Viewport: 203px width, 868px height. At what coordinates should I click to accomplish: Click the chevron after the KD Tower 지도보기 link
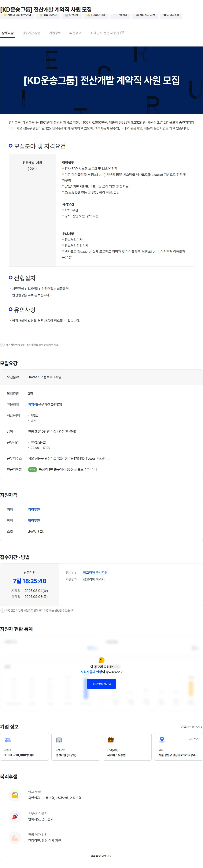pos(108,459)
